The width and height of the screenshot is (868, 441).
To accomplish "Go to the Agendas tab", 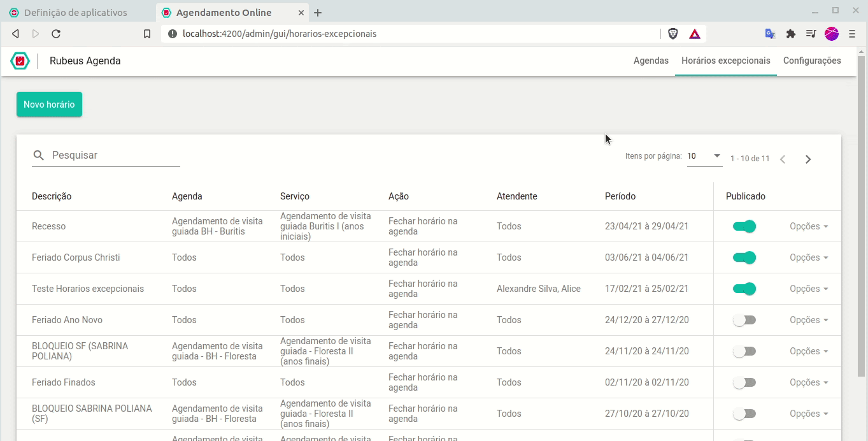I will [x=651, y=61].
